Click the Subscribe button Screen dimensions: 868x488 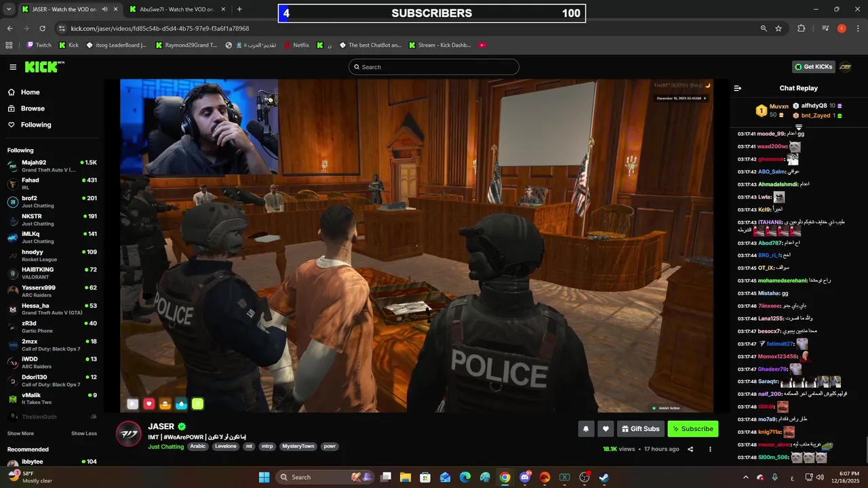[692, 428]
